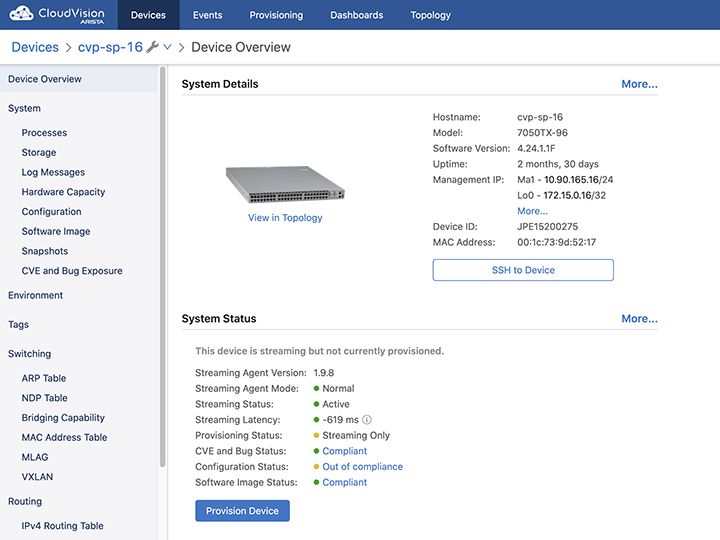Go to the Provisioning tab

[x=276, y=15]
